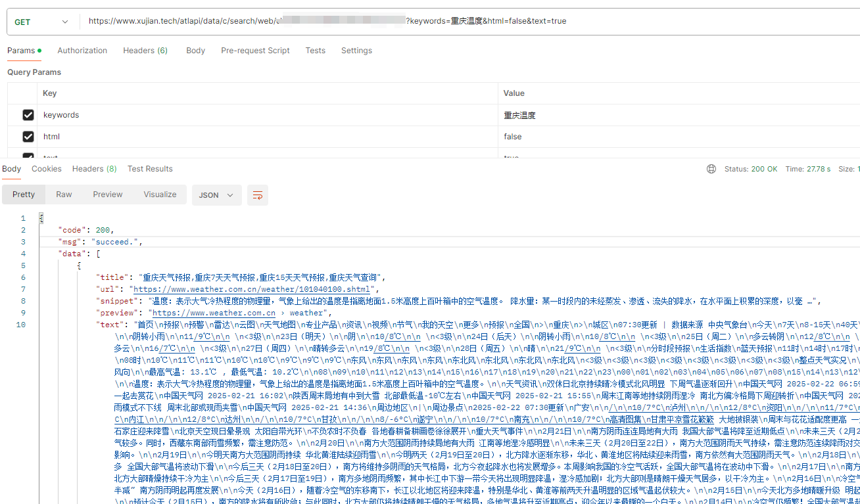
Task: Switch to the Params tab
Action: [24, 51]
